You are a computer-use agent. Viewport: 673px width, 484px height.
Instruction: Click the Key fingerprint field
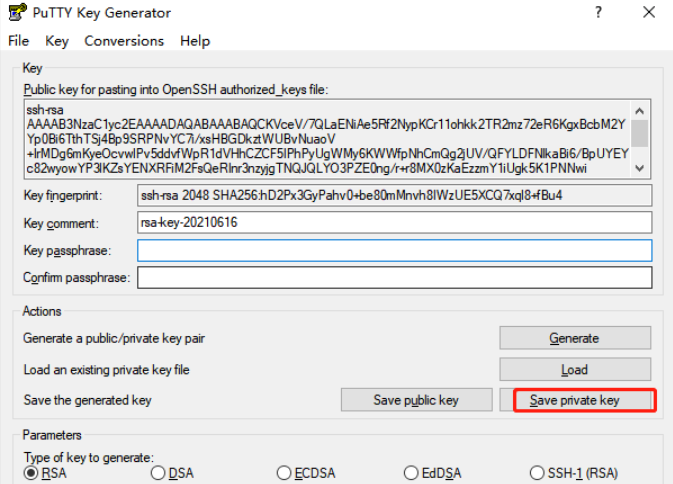click(x=394, y=195)
